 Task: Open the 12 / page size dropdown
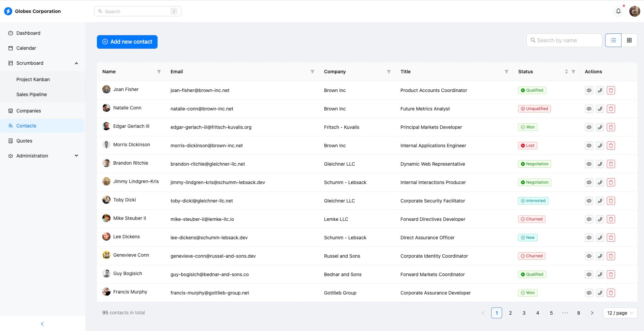[620, 313]
